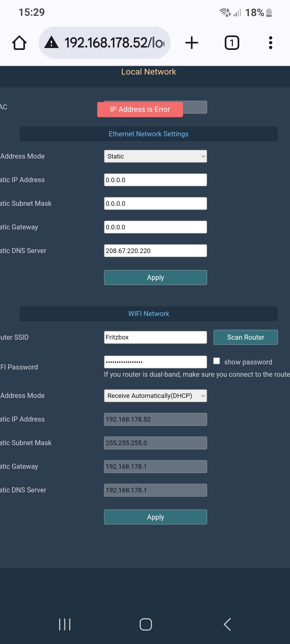
Task: Open the WIFI Address Mode DHCP dropdown
Action: [x=155, y=396]
